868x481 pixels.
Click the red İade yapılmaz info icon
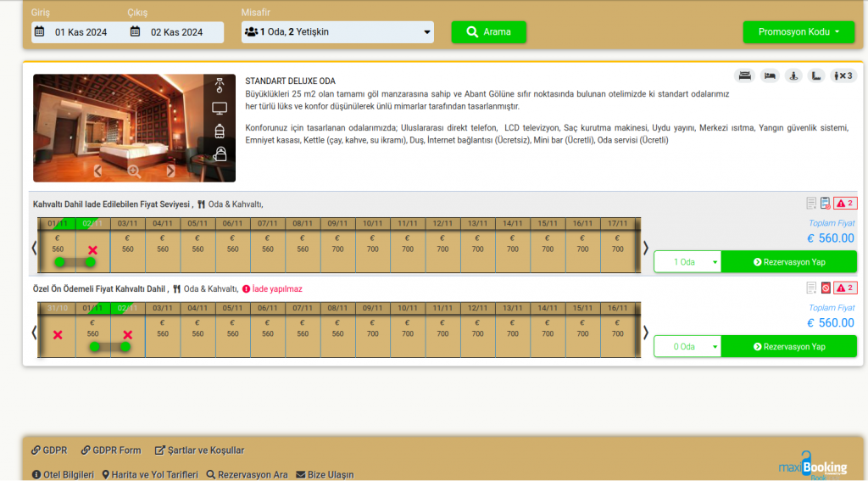247,288
